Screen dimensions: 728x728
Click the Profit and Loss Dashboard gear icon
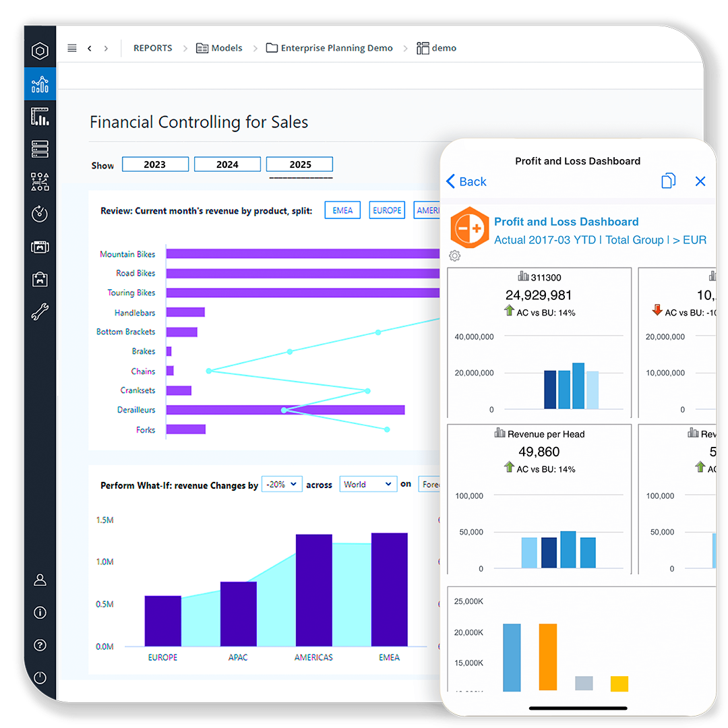[x=454, y=256]
